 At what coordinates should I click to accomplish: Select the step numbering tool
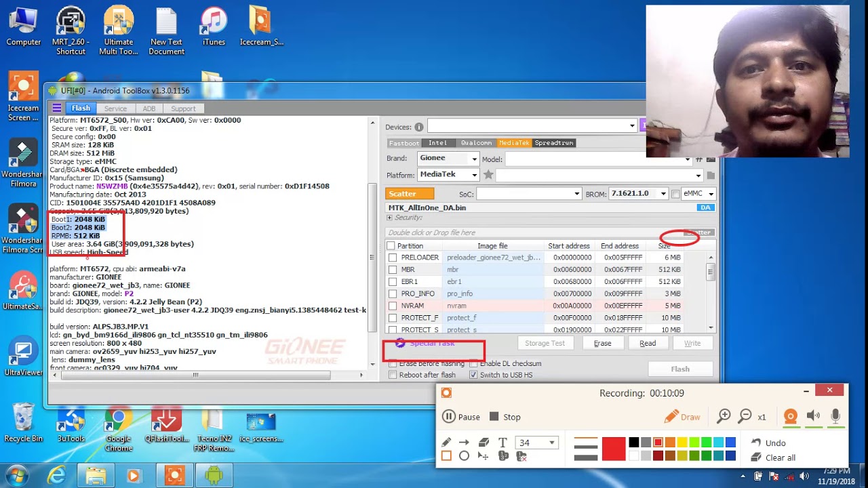pyautogui.click(x=503, y=456)
